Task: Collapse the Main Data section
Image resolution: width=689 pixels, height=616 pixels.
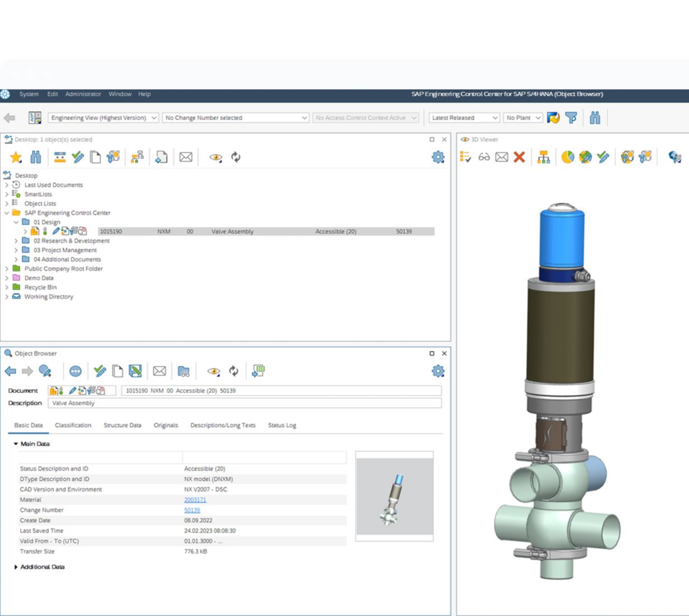Action: 16,444
